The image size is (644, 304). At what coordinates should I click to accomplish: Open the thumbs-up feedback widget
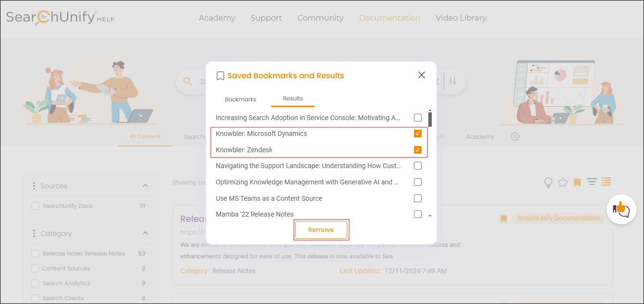pyautogui.click(x=621, y=209)
